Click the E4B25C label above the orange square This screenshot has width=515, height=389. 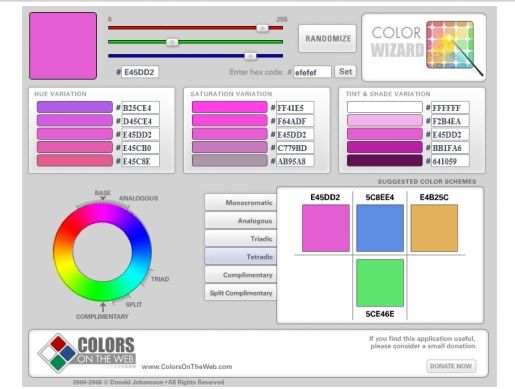(434, 197)
